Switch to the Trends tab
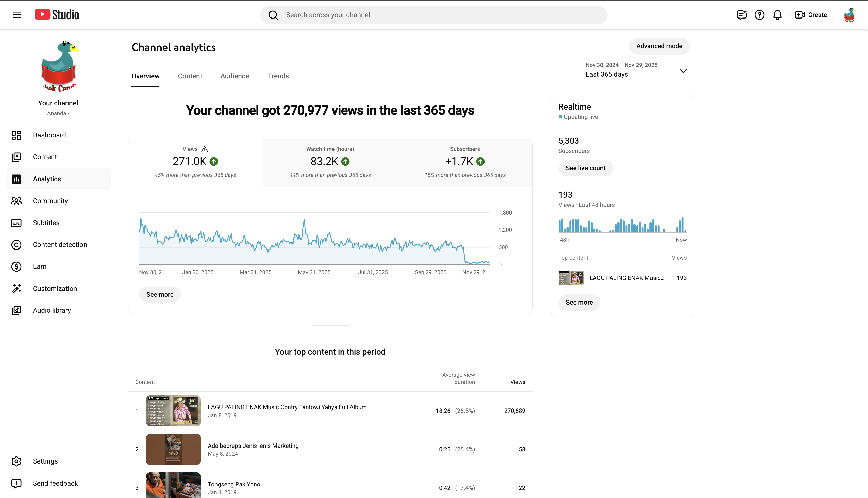This screenshot has height=498, width=868. 278,76
